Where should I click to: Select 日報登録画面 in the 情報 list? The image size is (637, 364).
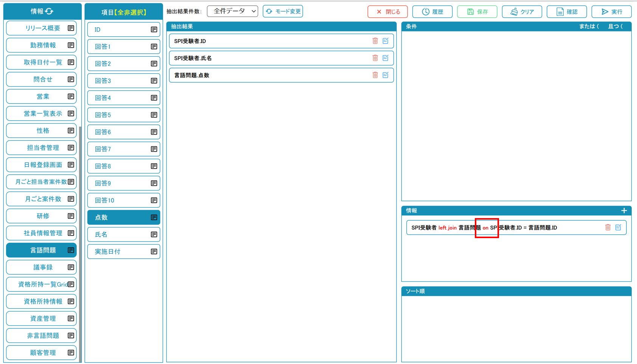coord(41,165)
